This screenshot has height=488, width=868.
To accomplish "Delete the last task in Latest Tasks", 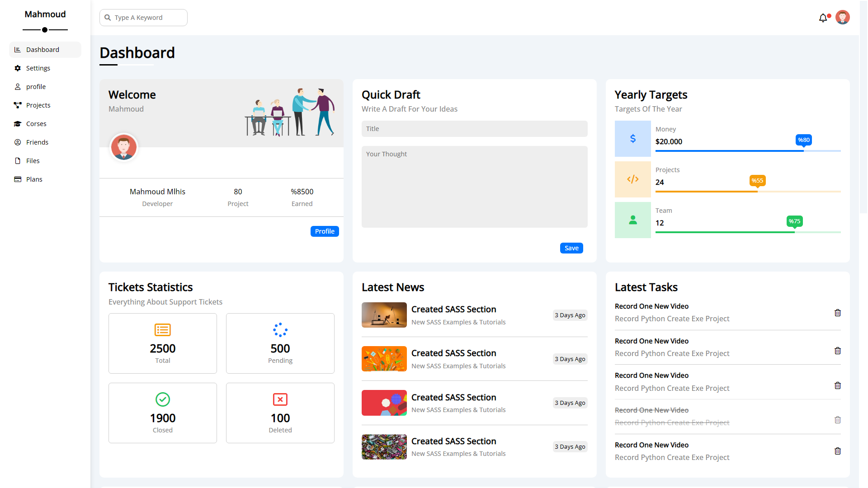I will pyautogui.click(x=837, y=451).
